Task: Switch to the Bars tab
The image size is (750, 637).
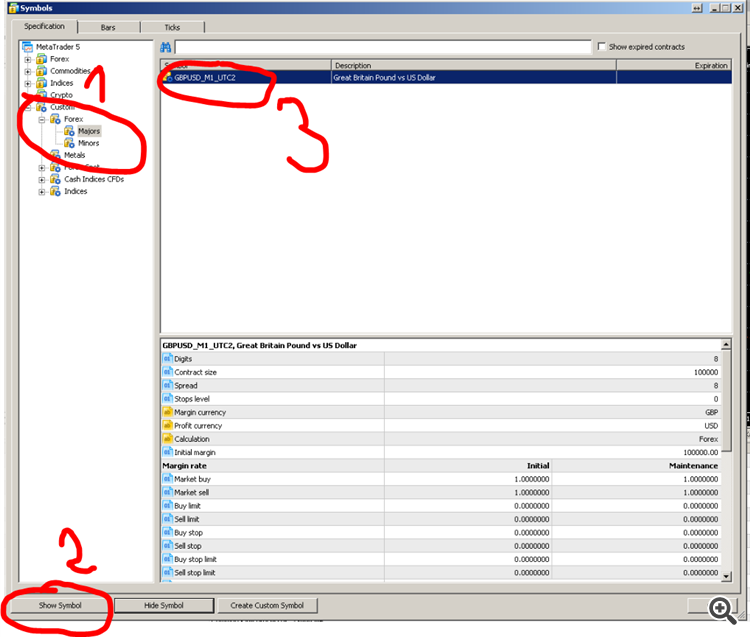Action: [108, 27]
